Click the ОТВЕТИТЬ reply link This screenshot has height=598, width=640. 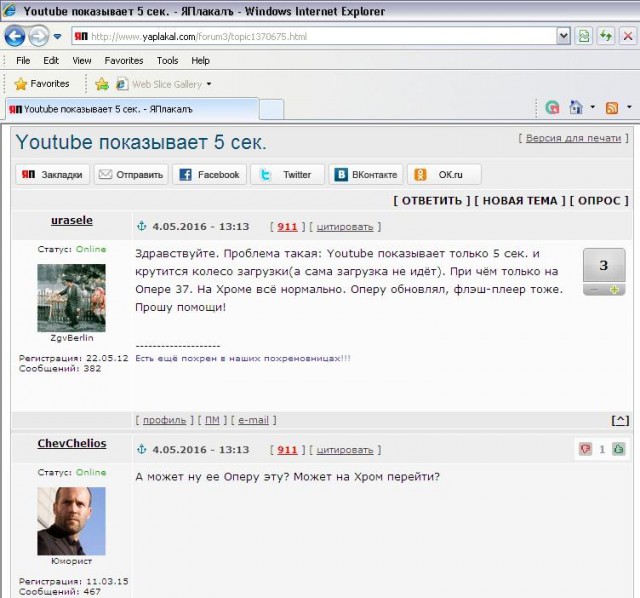click(x=431, y=201)
